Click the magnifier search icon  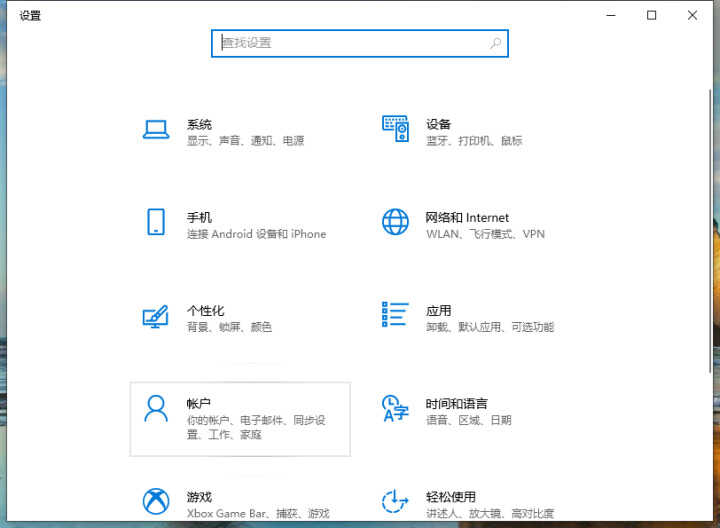tap(495, 43)
